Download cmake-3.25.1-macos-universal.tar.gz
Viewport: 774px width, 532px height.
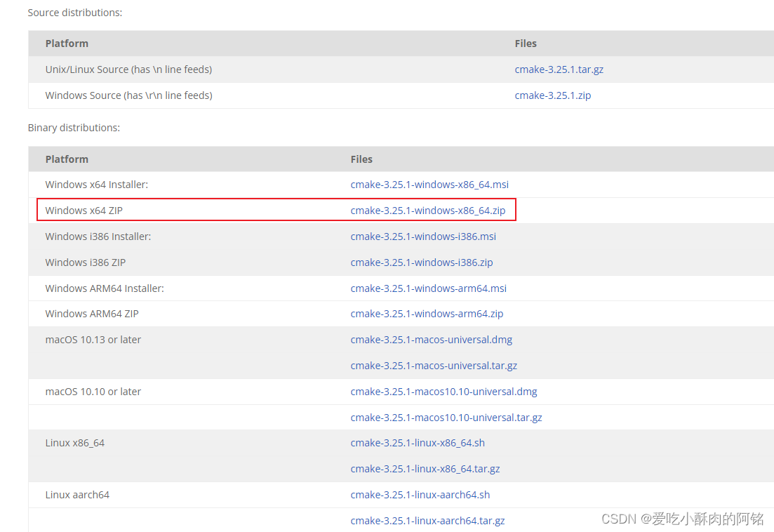click(x=434, y=366)
